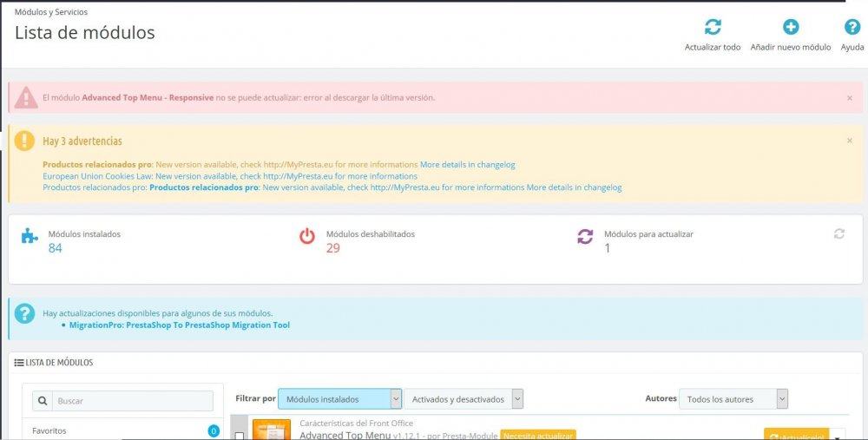Viewport: 868px width, 440px height.
Task: Click the Módulos y Servicios breadcrumb
Action: point(51,11)
